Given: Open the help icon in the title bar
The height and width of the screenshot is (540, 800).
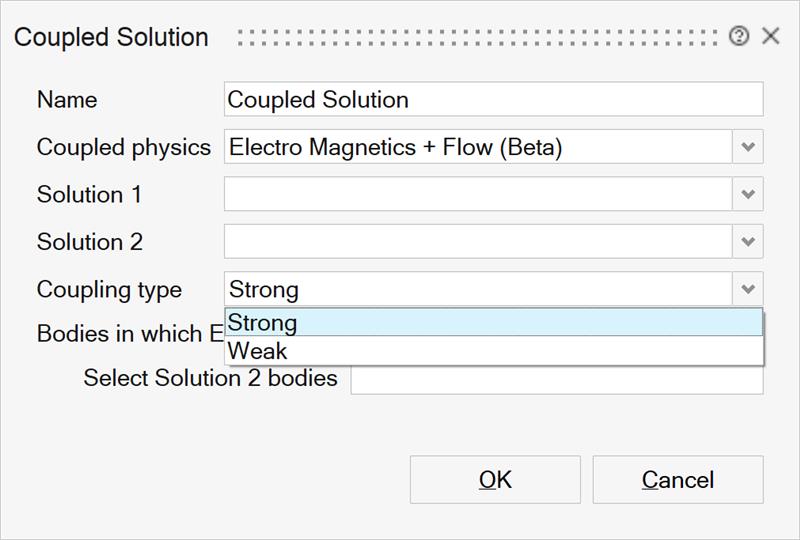Looking at the screenshot, I should [739, 37].
